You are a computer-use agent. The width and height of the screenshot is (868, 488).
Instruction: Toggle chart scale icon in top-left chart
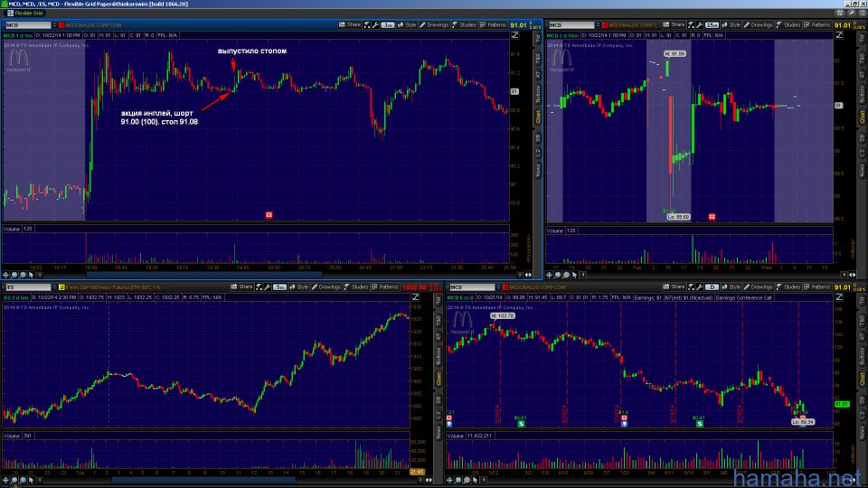tap(514, 35)
